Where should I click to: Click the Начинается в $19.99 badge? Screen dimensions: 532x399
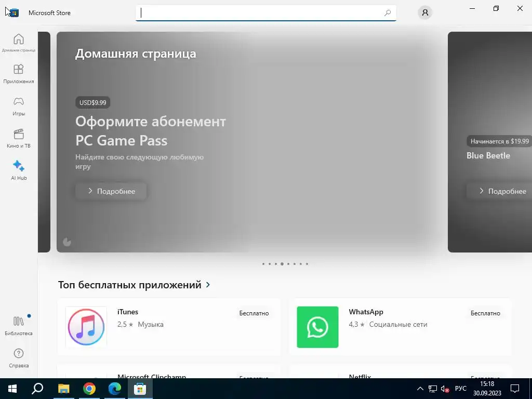tap(499, 141)
